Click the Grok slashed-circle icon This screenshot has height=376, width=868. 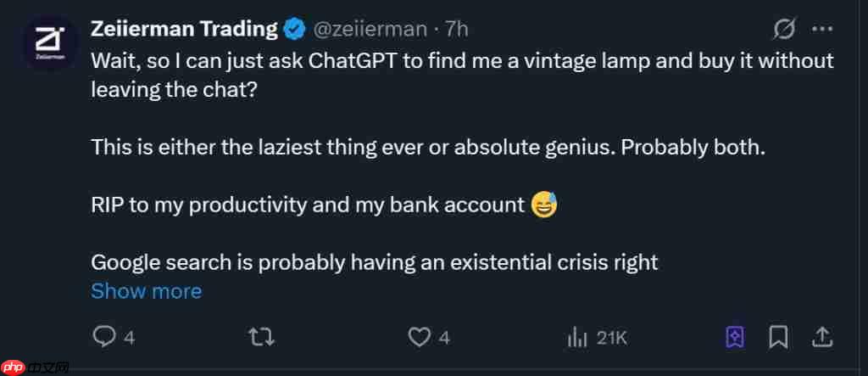click(x=784, y=30)
